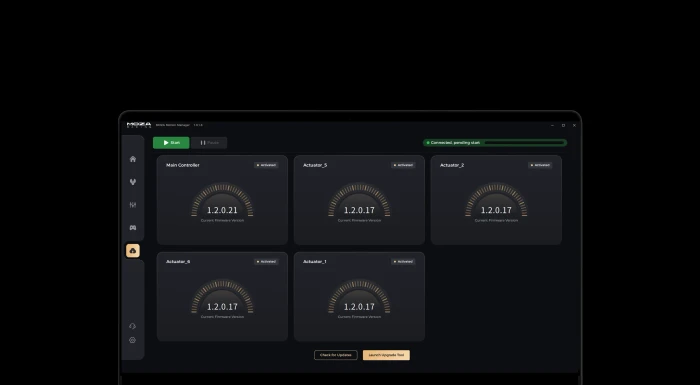Image resolution: width=700 pixels, height=385 pixels.
Task: Open the tuning sliders sidebar icon
Action: point(133,205)
